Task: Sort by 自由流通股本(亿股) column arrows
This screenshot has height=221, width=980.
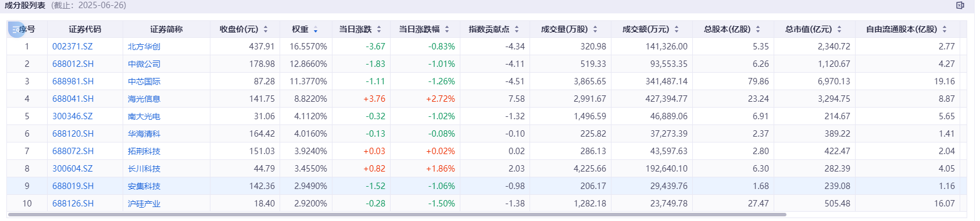Action: pos(945,29)
